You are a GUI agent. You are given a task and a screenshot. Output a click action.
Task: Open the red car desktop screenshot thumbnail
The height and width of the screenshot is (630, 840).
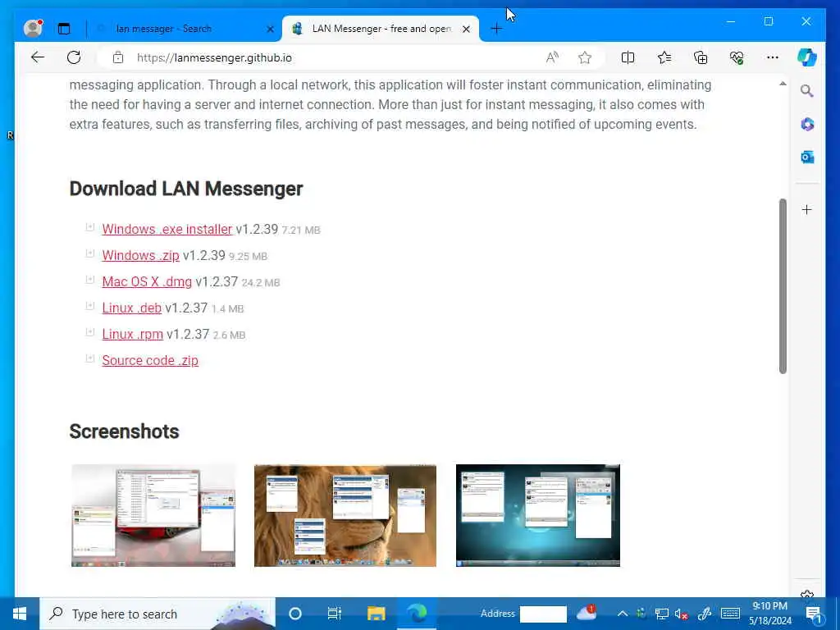(153, 515)
